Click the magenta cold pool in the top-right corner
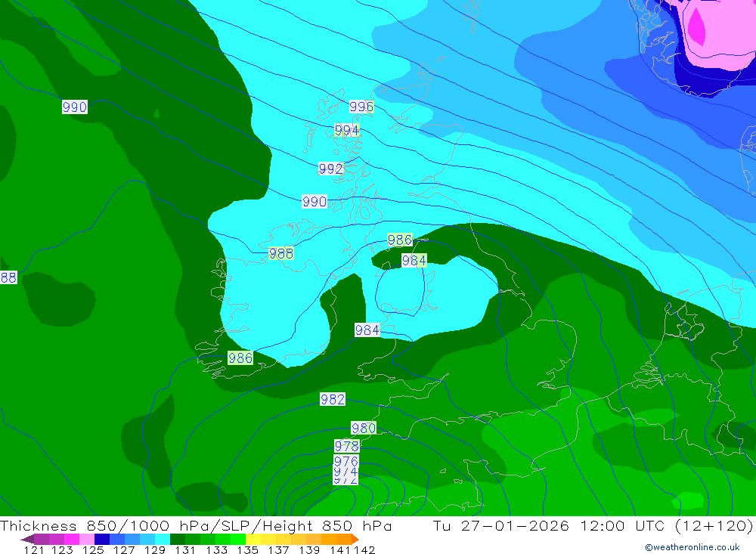The height and width of the screenshot is (554, 756). click(x=696, y=28)
